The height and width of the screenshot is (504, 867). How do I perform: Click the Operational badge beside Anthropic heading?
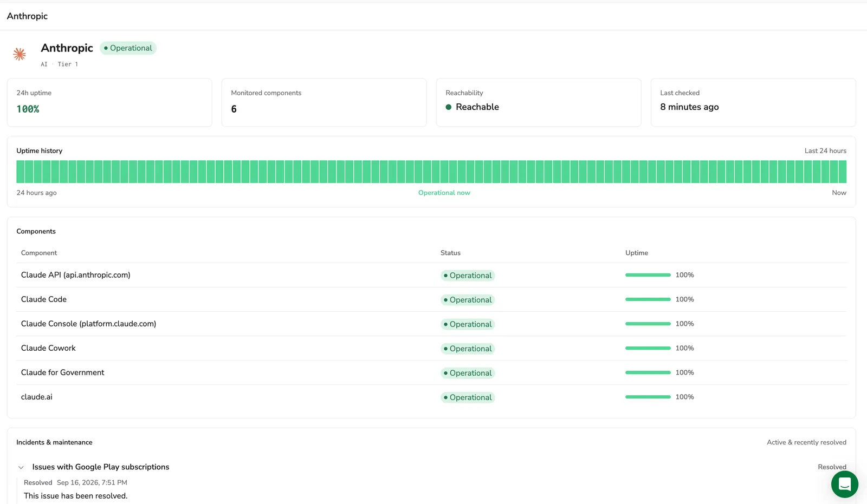coord(128,48)
